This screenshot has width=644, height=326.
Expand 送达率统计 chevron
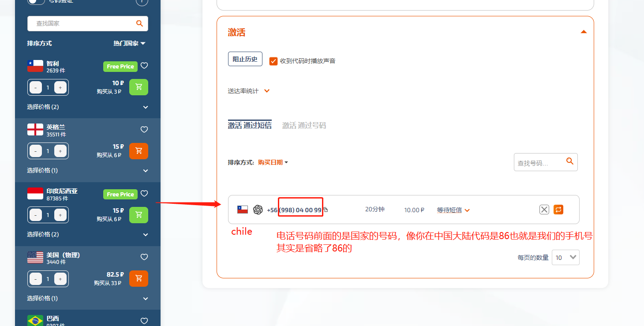click(266, 91)
